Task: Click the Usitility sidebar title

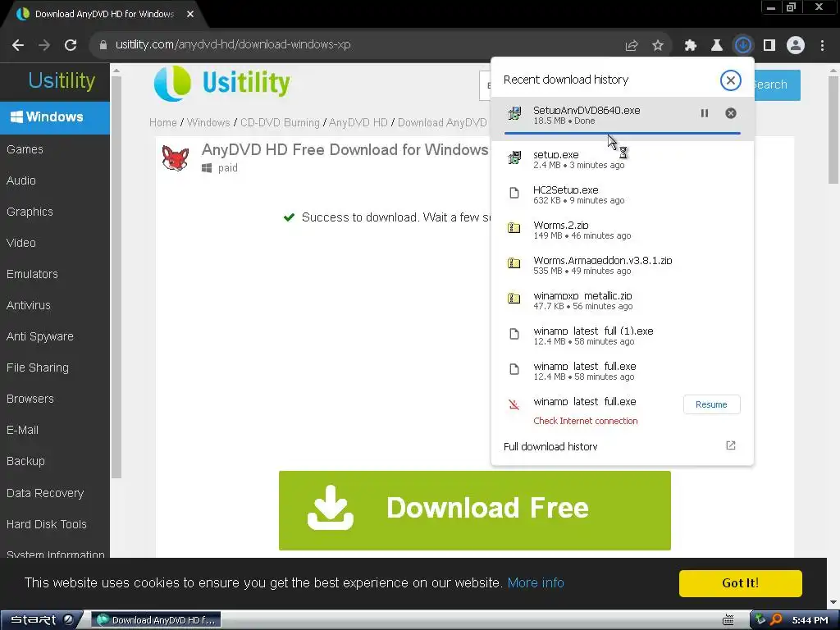Action: point(62,81)
